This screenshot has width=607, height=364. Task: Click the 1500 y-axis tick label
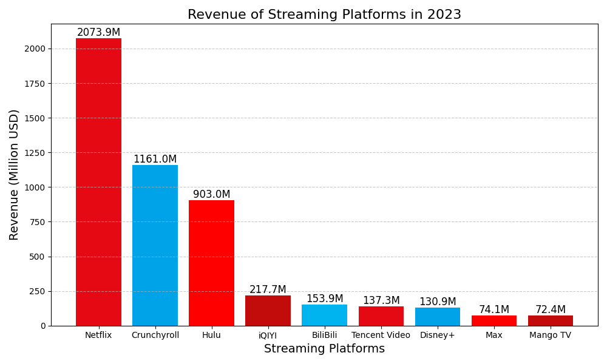[x=35, y=118]
